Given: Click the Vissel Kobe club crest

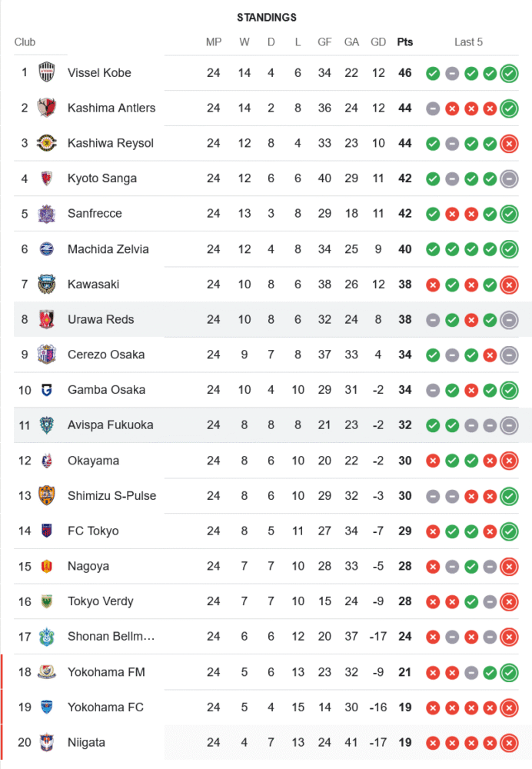Looking at the screenshot, I should [47, 73].
